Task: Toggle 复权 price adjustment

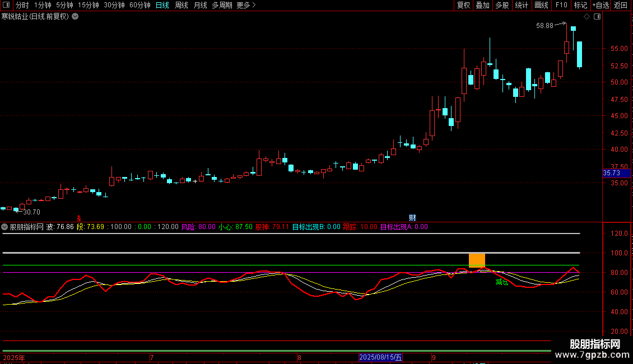Action: (463, 5)
